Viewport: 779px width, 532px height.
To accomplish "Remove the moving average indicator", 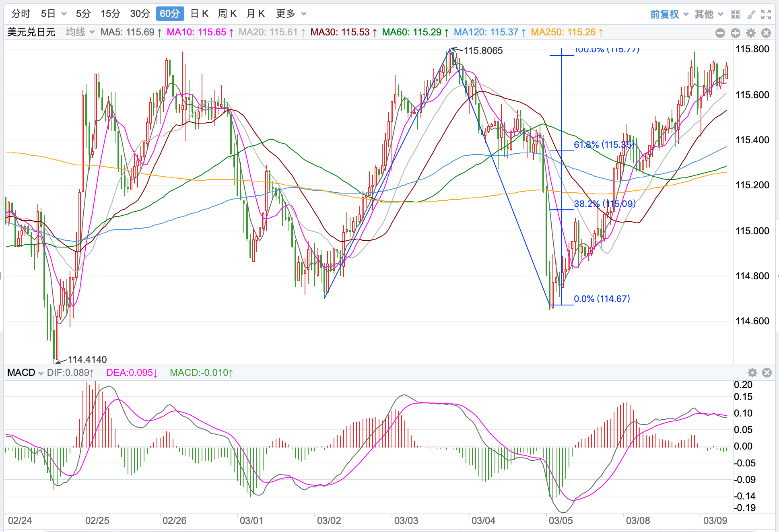I will click(x=766, y=33).
